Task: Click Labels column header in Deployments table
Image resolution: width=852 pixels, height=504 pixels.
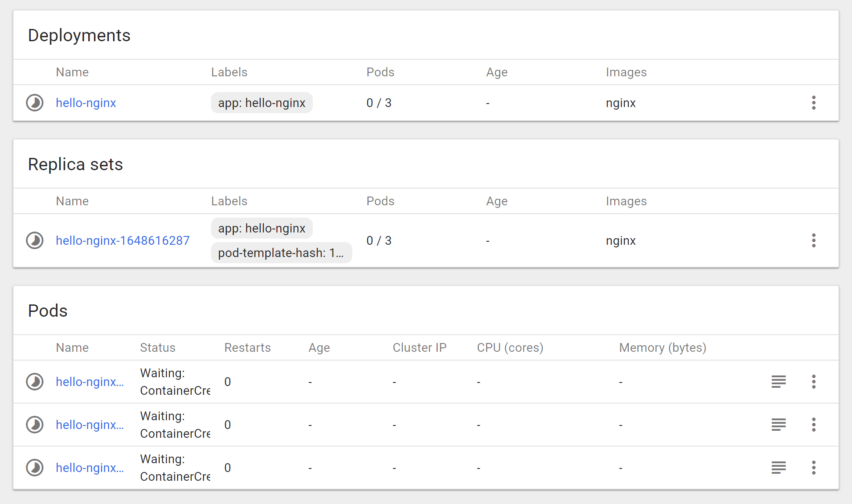Action: point(229,72)
